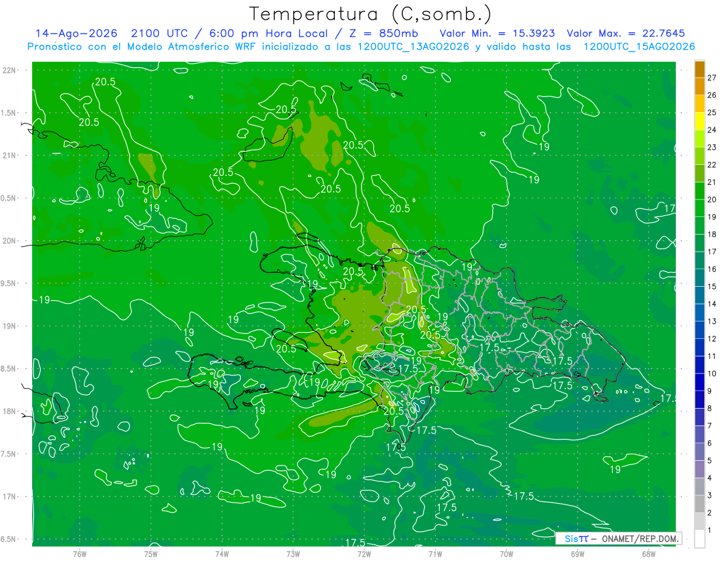Click color scale value "8"
This screenshot has width=728, height=562.
click(x=710, y=409)
